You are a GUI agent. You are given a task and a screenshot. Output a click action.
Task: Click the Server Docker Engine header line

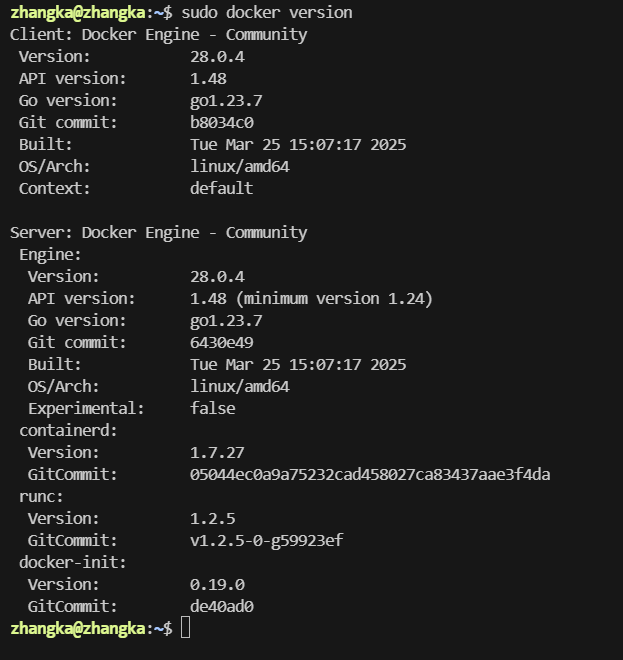pos(159,233)
